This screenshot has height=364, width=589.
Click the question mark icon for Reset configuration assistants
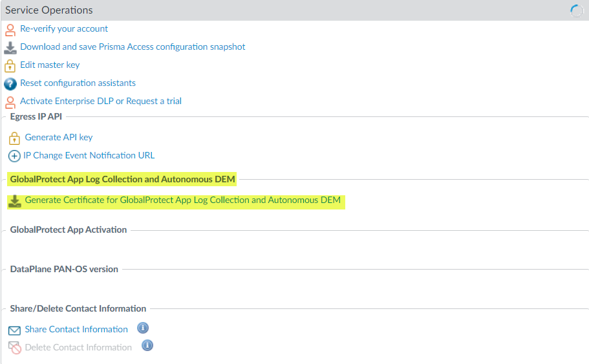pyautogui.click(x=10, y=83)
